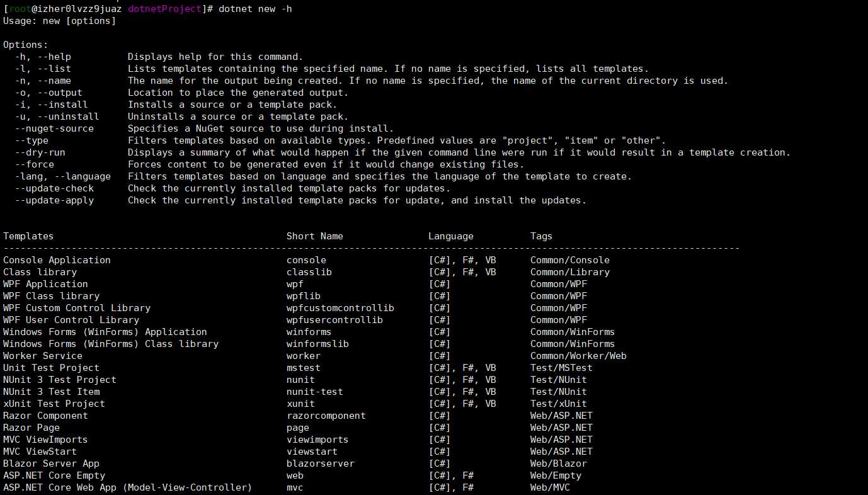Click 'ASP.NET Core Web App (Model-View-Controller)' template
The width and height of the screenshot is (868, 495).
[128, 487]
